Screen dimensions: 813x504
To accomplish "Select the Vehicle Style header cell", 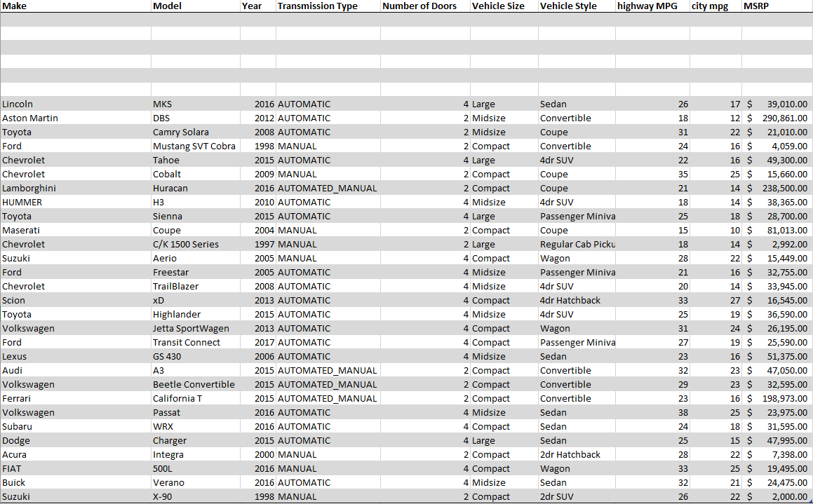I will tap(577, 6).
